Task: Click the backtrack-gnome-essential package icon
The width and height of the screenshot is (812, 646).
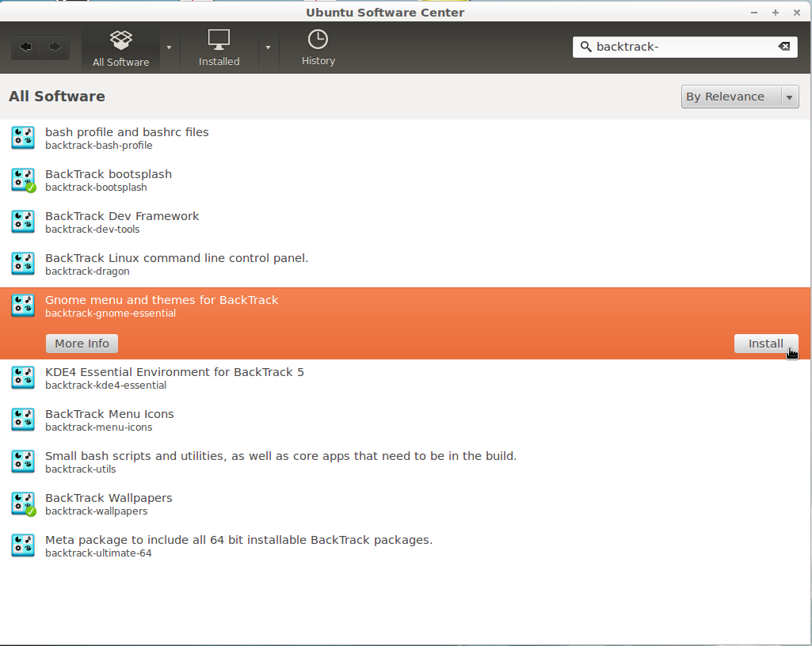Action: (x=22, y=306)
